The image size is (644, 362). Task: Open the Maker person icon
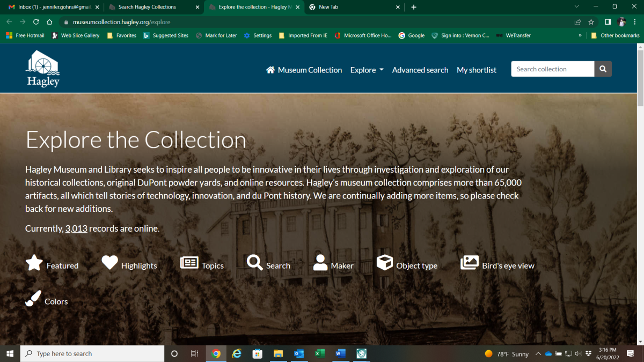(320, 263)
